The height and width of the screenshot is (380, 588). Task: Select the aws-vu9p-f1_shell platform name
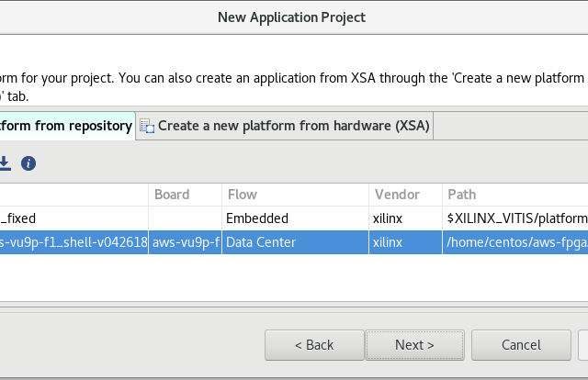click(73, 242)
